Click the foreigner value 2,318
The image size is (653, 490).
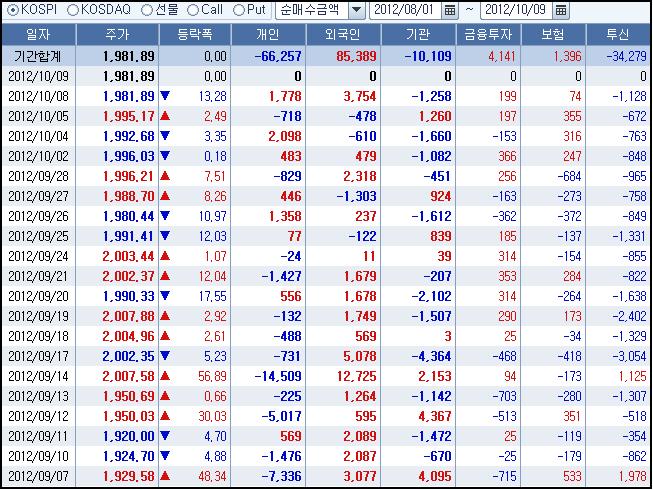point(360,177)
